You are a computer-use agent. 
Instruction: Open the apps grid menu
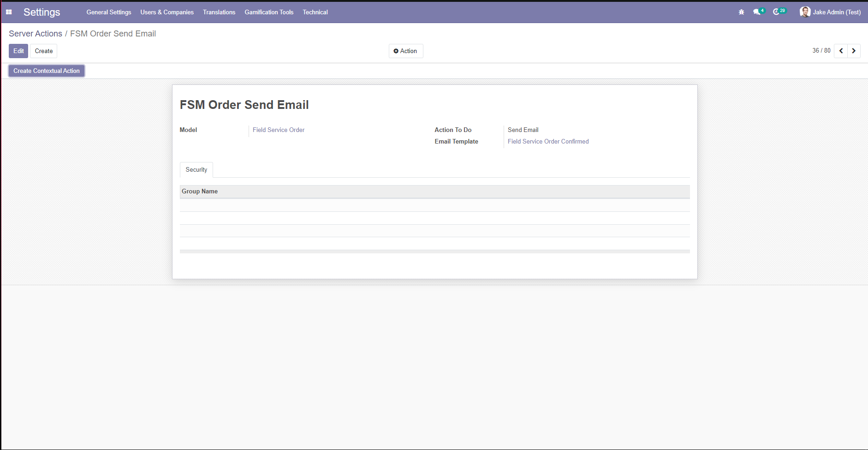(x=8, y=12)
